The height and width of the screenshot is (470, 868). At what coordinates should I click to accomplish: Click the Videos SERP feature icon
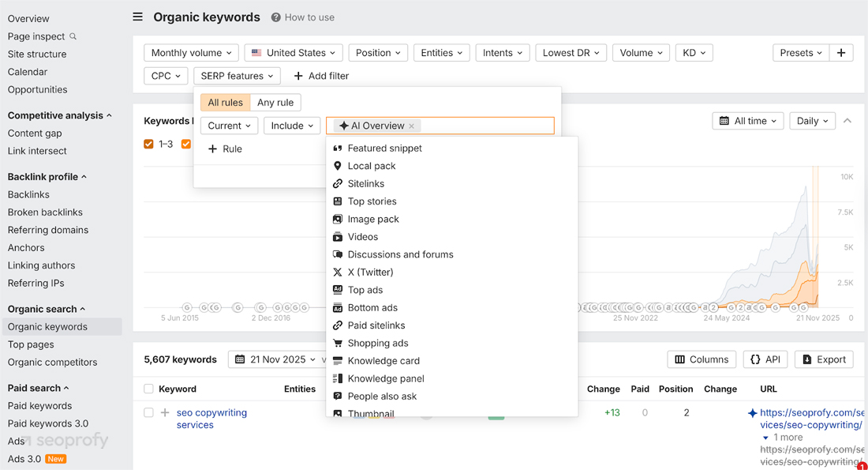tap(336, 236)
